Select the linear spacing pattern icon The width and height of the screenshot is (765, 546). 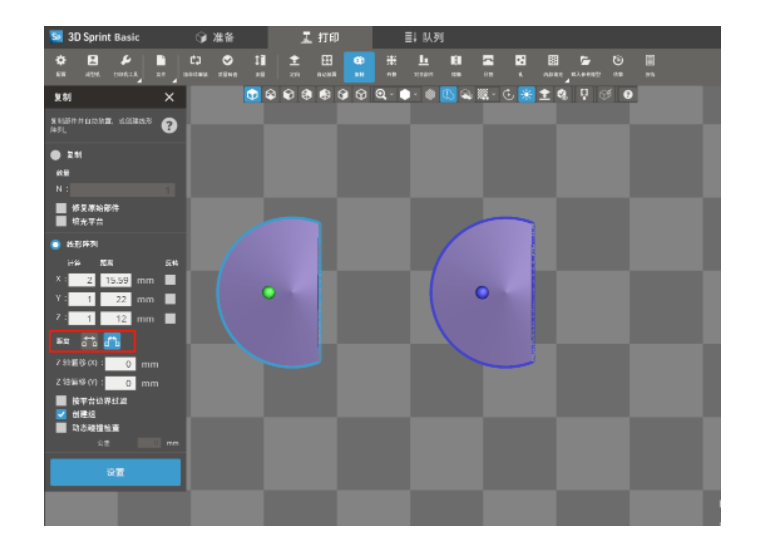89,341
